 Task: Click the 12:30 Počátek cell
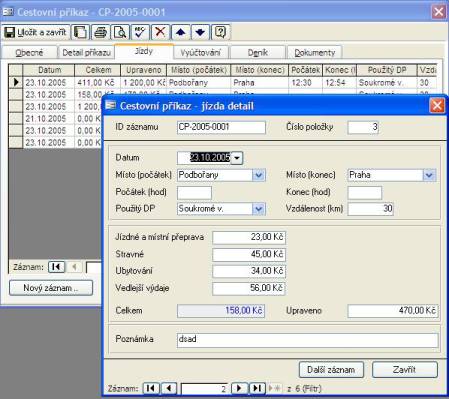(305, 82)
